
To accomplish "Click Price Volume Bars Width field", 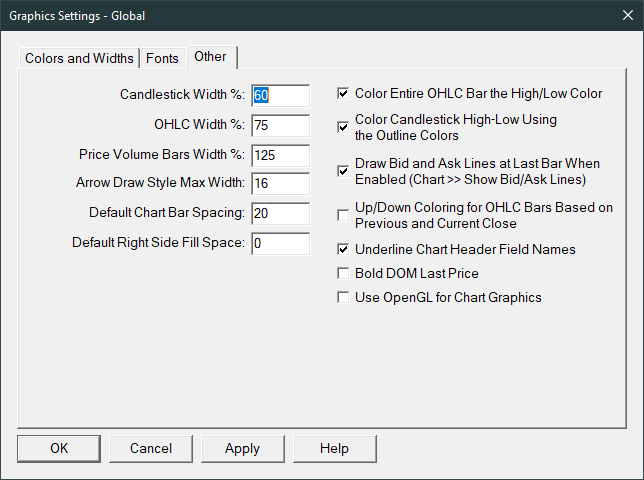I will click(280, 155).
